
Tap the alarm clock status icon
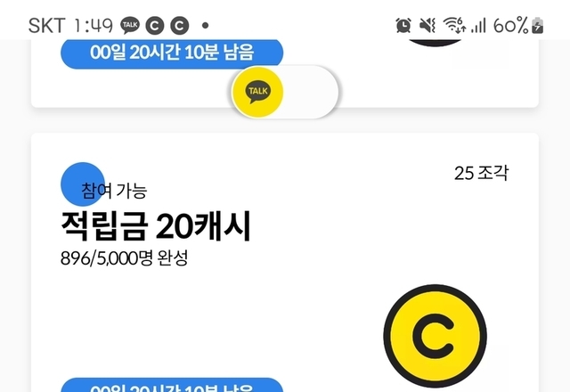click(x=403, y=26)
